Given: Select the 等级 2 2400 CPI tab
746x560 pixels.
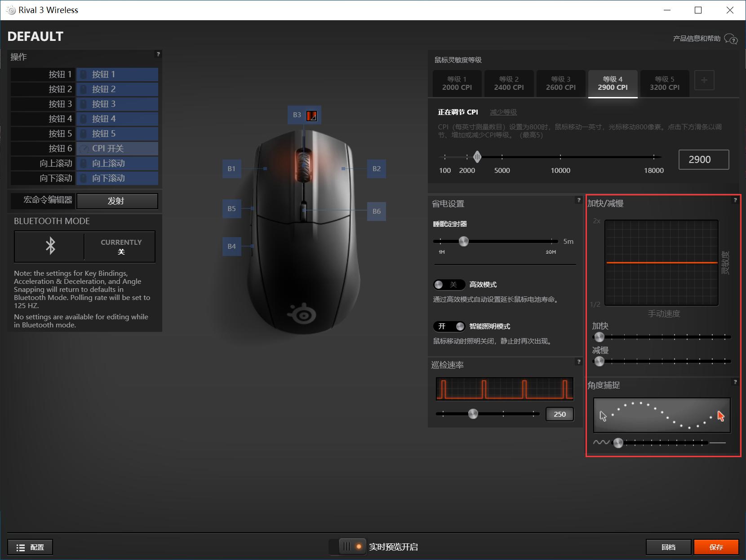Looking at the screenshot, I should click(x=509, y=84).
